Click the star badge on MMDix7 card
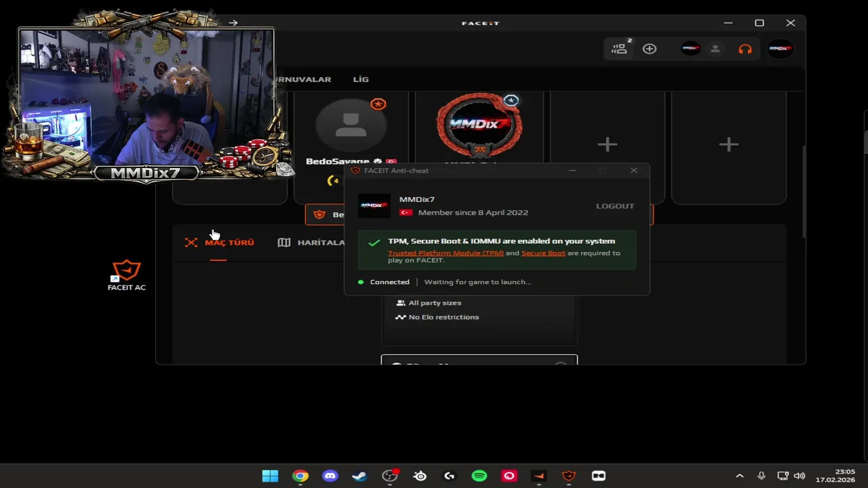 (x=511, y=101)
